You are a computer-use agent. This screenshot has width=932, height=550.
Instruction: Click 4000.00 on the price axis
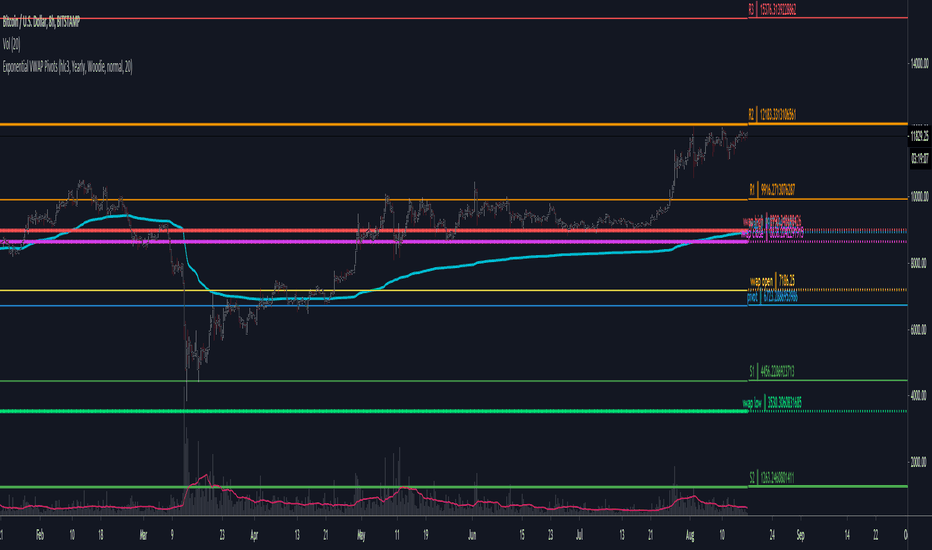click(x=919, y=395)
